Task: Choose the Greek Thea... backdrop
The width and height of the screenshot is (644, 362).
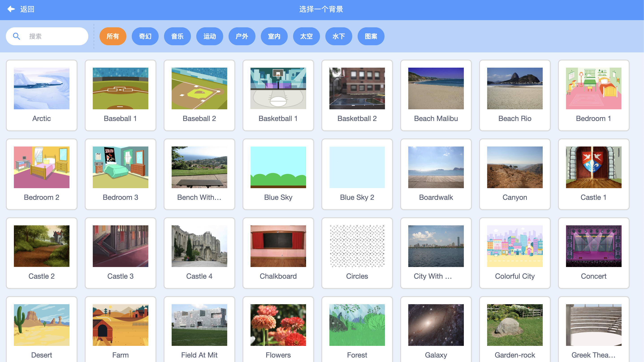Action: point(594,330)
